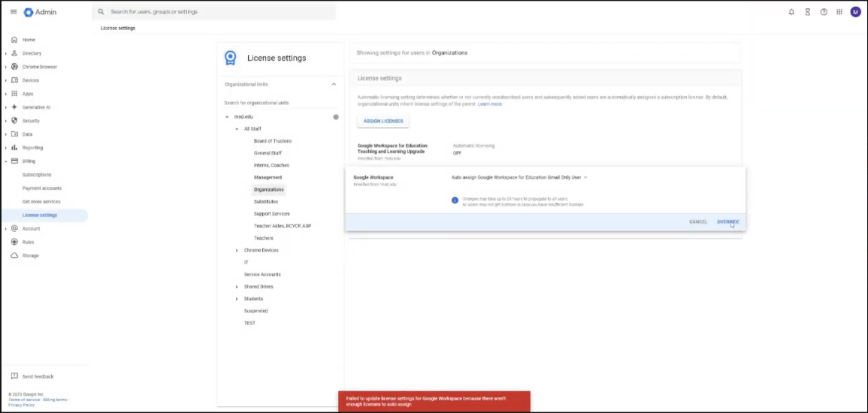The width and height of the screenshot is (868, 413).
Task: Click the Home icon in sidebar
Action: [x=14, y=40]
